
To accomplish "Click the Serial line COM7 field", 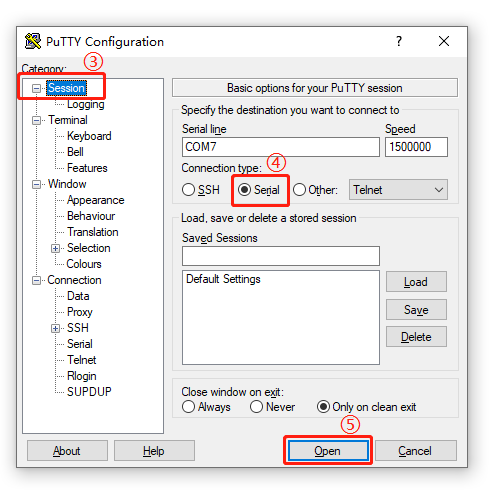I will (281, 147).
